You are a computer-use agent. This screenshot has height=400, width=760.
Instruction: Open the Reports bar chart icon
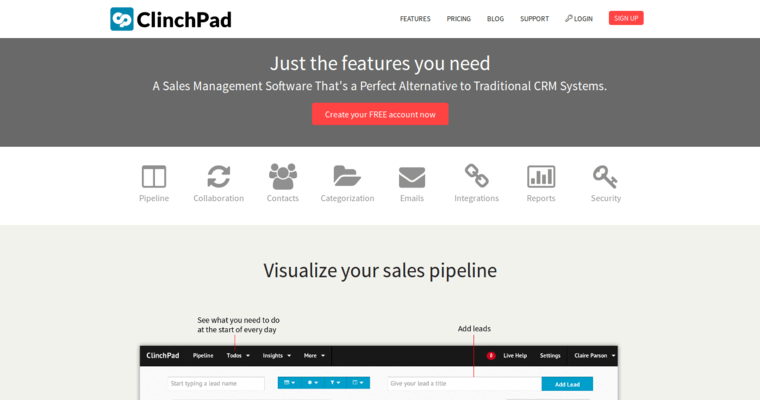541,177
